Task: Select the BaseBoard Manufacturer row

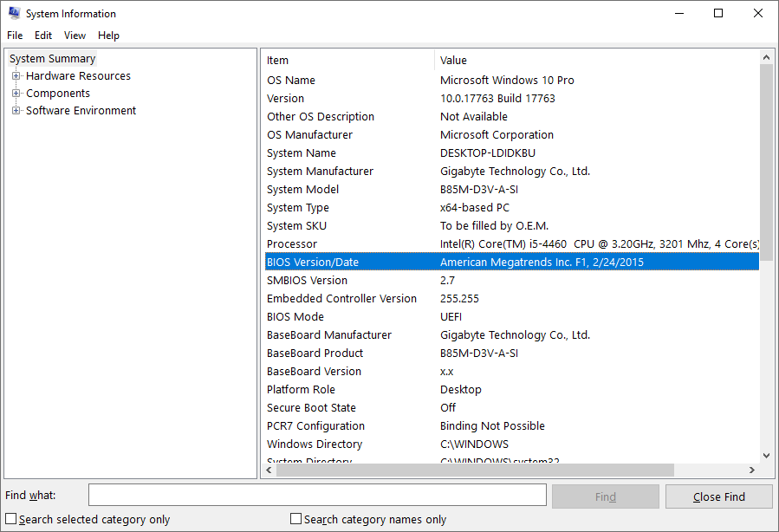Action: (x=512, y=335)
